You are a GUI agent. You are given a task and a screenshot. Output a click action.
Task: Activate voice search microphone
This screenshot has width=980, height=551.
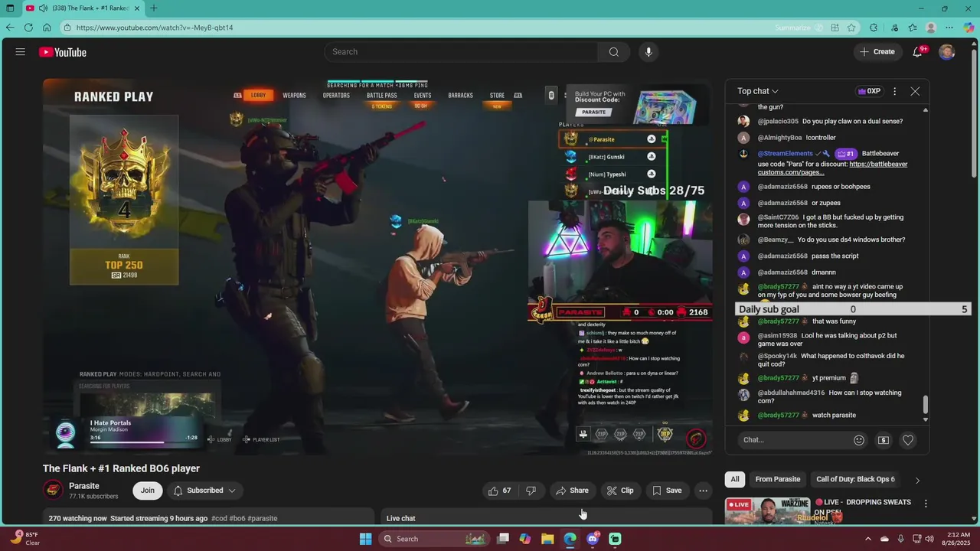pos(648,52)
